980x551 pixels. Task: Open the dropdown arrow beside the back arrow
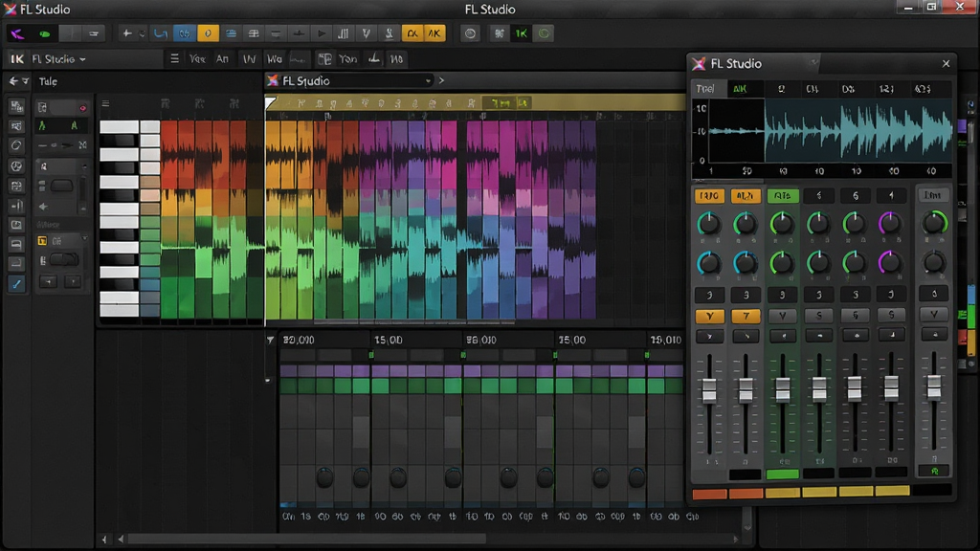[26, 81]
